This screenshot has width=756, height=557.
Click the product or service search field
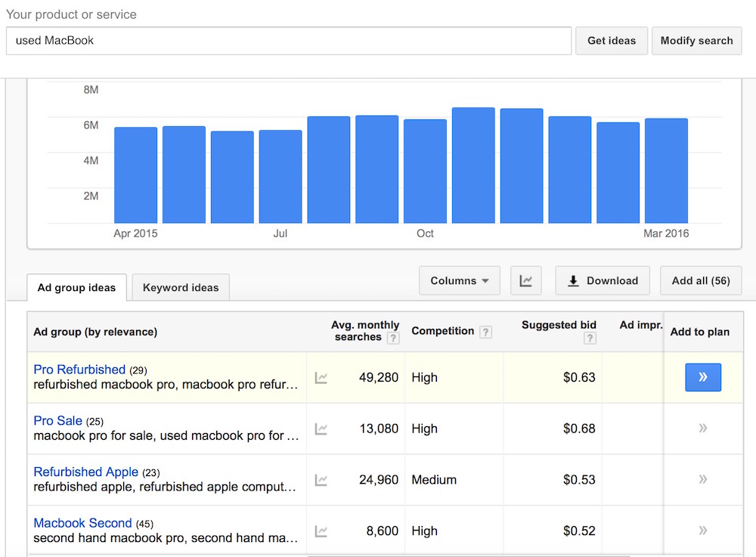288,41
